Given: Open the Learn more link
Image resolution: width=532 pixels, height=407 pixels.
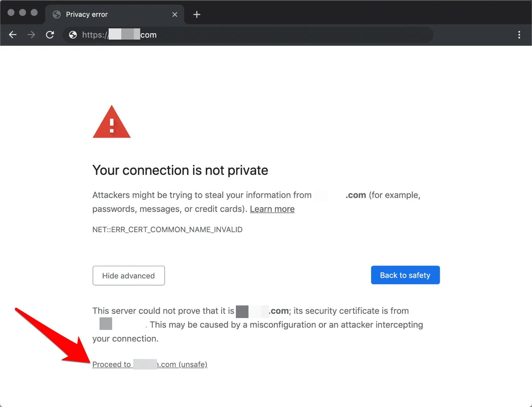Looking at the screenshot, I should point(272,209).
